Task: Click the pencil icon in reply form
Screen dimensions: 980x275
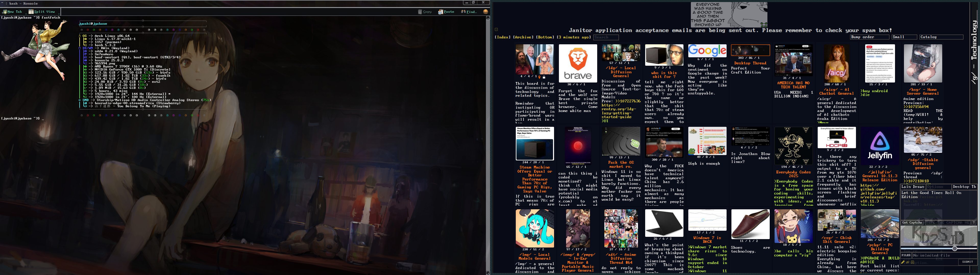Action: (x=903, y=262)
